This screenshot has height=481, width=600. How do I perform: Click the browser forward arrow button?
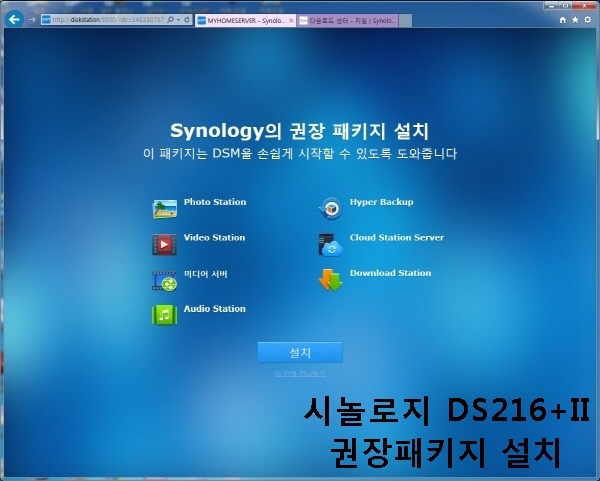point(32,19)
